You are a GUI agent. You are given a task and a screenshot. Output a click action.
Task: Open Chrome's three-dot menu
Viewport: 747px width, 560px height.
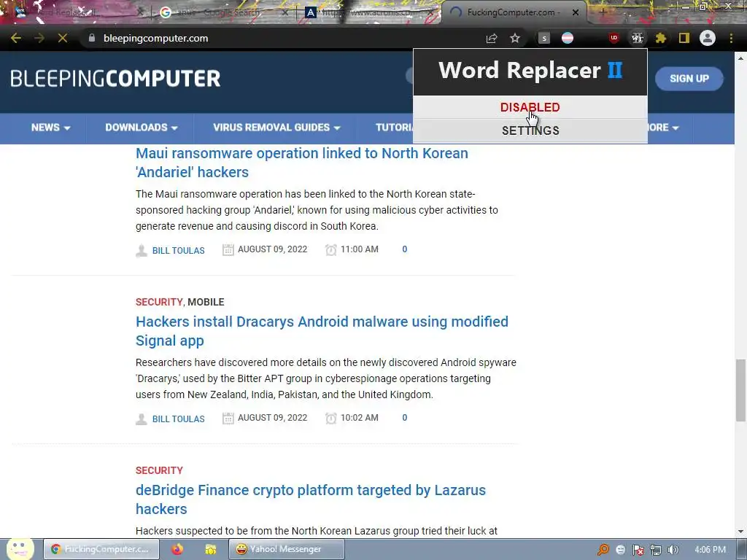[x=731, y=38]
